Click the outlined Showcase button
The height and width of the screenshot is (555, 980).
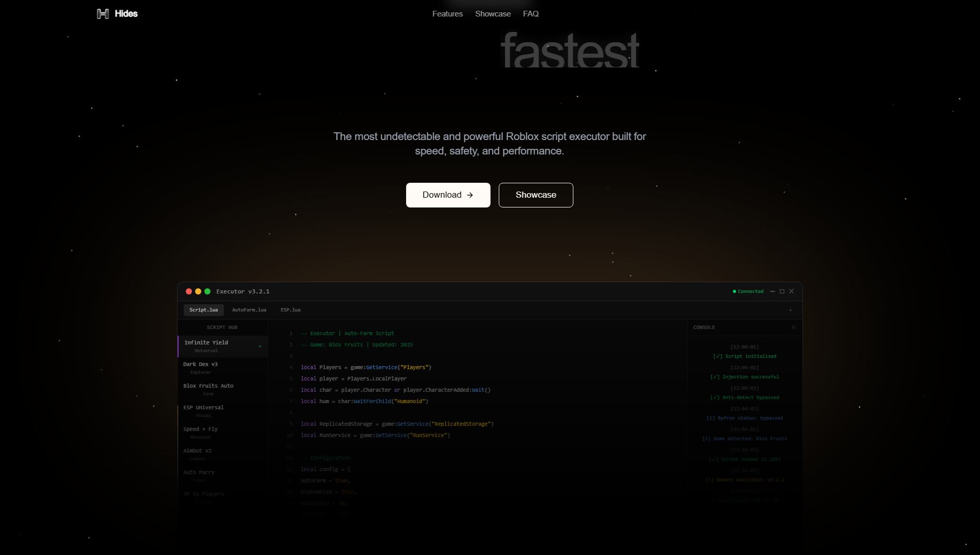536,195
